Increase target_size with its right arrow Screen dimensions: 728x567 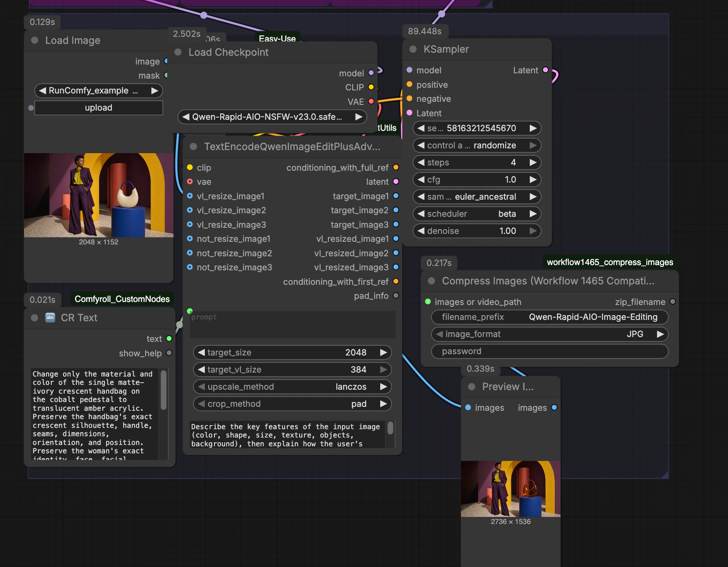(383, 352)
